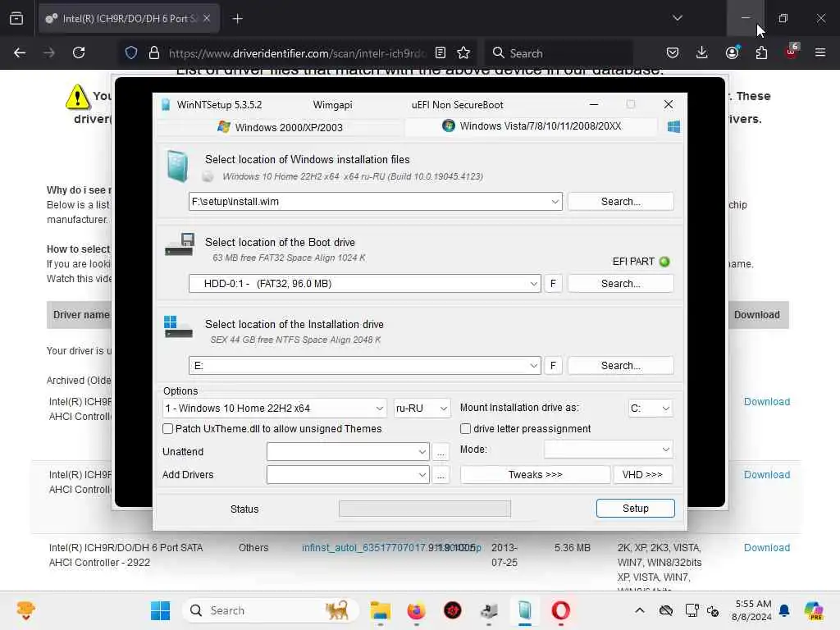
Task: Click the driveridentifier address bar
Action: click(x=297, y=53)
